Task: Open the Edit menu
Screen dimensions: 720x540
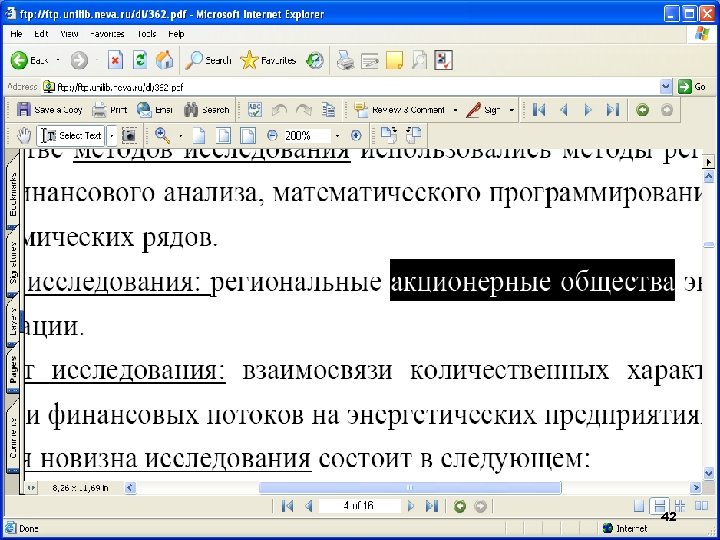Action: pyautogui.click(x=41, y=34)
